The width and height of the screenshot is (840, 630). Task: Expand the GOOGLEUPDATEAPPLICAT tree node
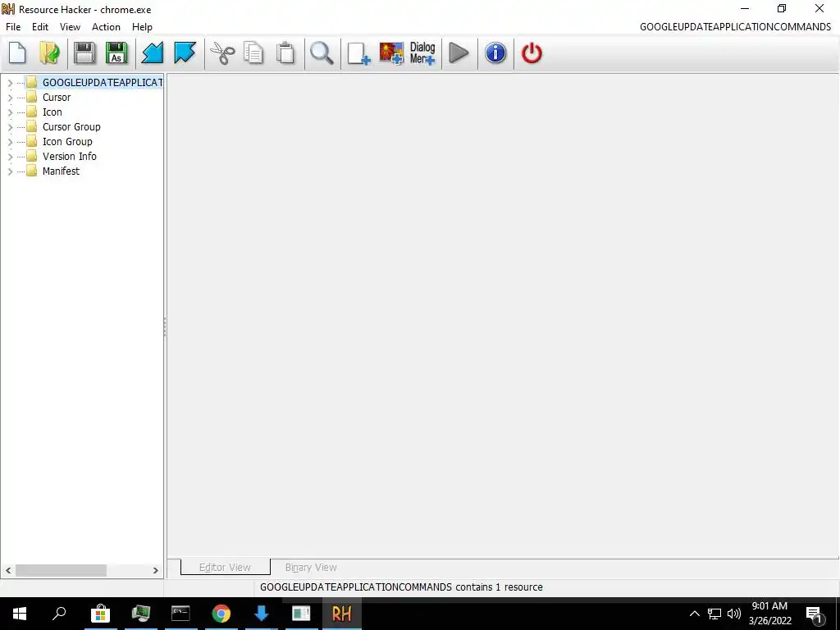pos(10,83)
